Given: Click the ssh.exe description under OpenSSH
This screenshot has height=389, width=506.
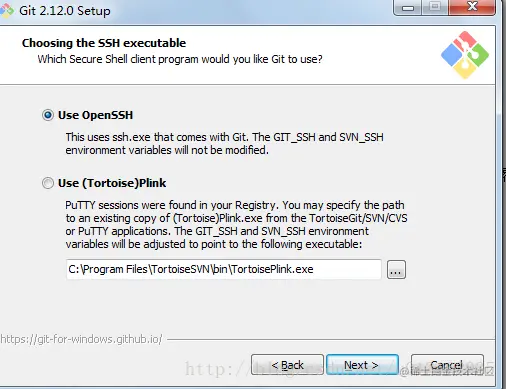Looking at the screenshot, I should coord(224,144).
